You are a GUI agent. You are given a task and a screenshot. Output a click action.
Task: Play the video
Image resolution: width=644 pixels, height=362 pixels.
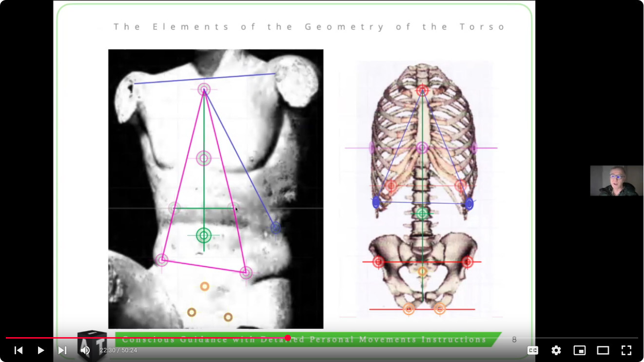click(x=40, y=350)
